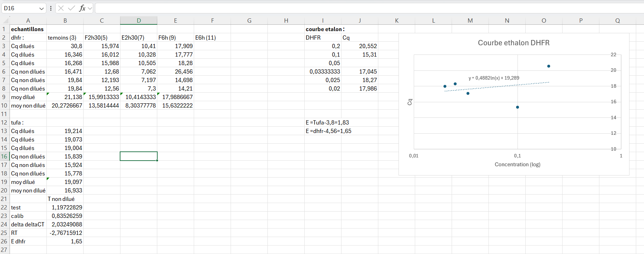Select column D header

tap(139, 21)
